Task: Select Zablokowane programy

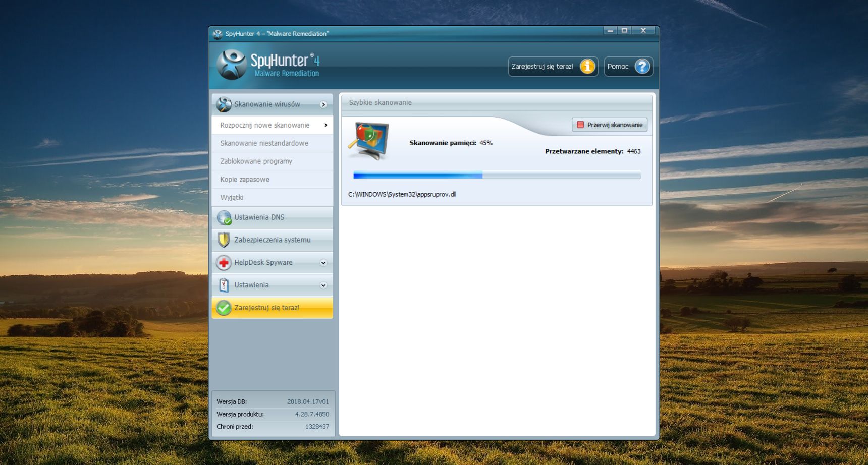Action: pos(273,161)
